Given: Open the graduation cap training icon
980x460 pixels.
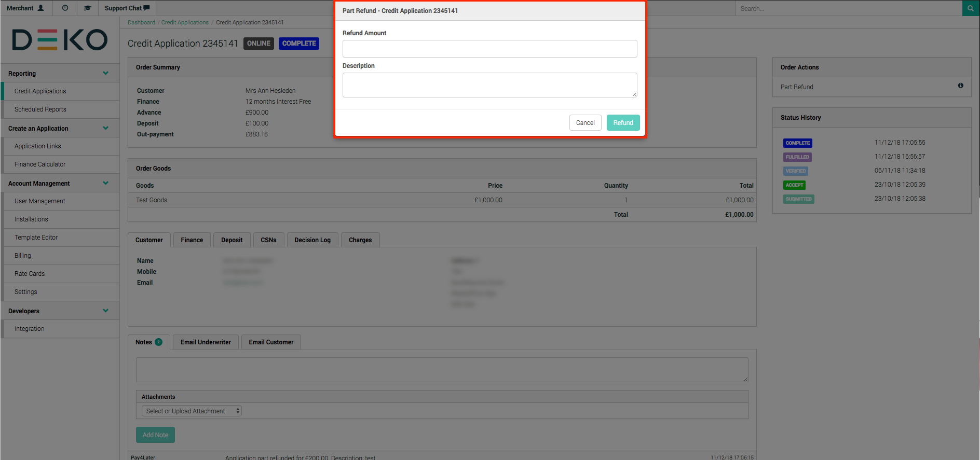Looking at the screenshot, I should point(88,8).
